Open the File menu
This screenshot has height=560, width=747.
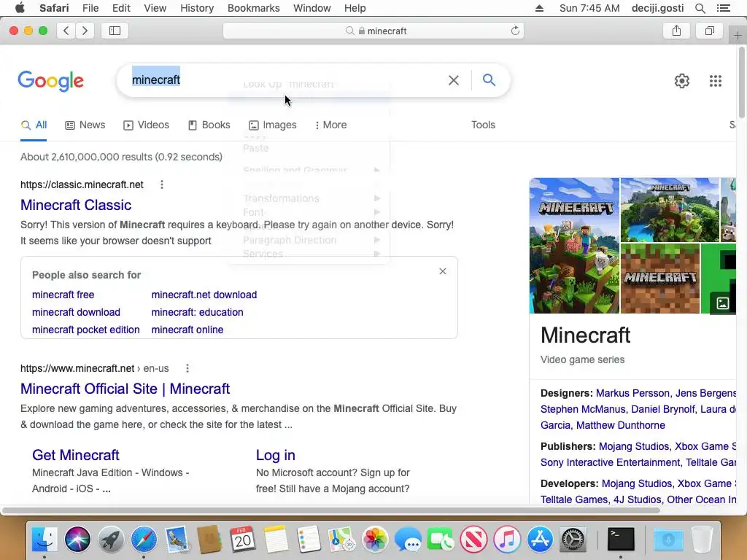(90, 8)
